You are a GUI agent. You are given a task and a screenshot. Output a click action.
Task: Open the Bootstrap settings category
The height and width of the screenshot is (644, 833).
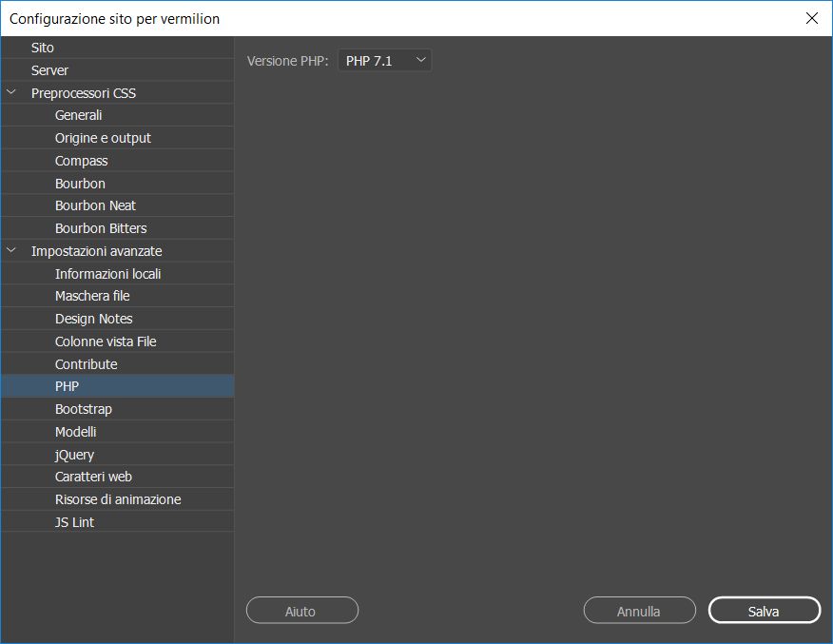tap(84, 408)
